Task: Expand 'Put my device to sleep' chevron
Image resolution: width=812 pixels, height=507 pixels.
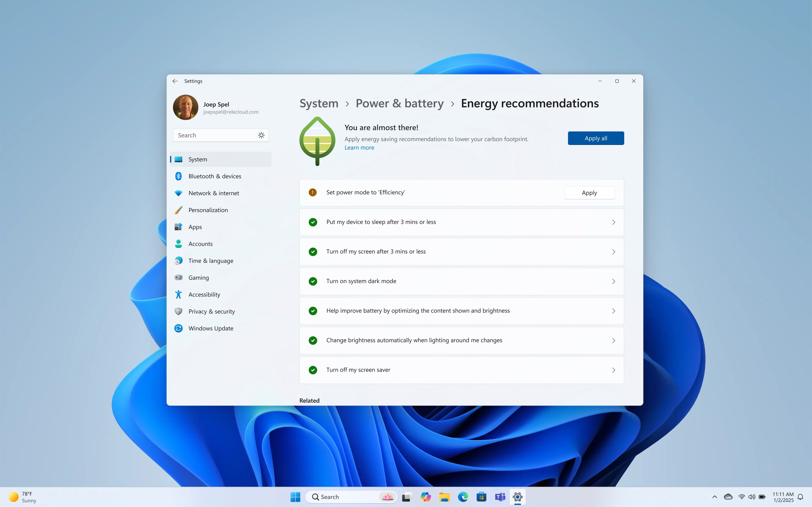Action: tap(613, 222)
